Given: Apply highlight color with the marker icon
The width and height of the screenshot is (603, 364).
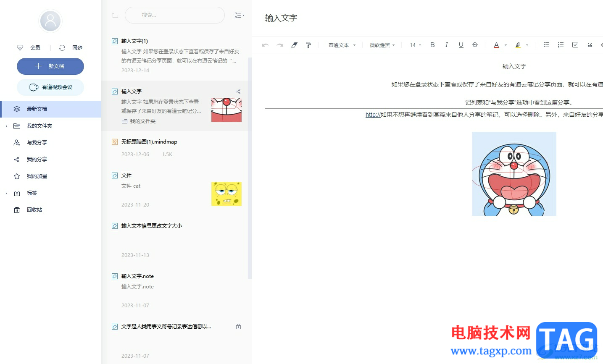Looking at the screenshot, I should 518,45.
